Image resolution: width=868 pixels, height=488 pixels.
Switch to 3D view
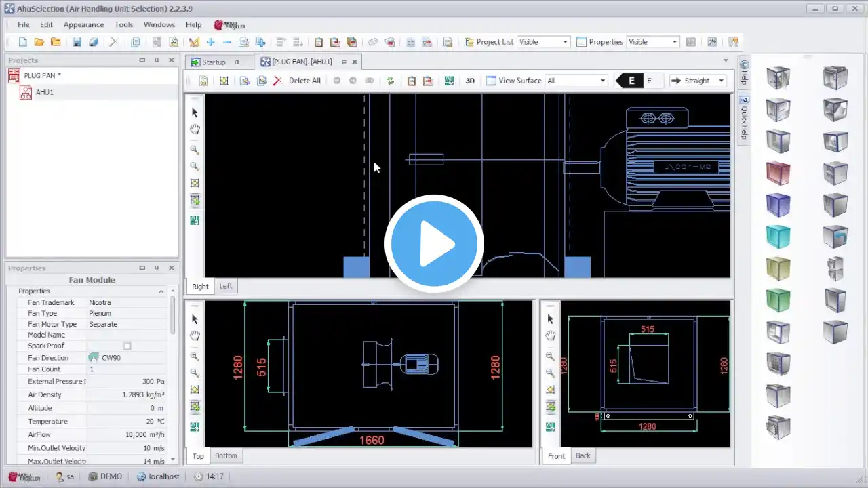[470, 81]
